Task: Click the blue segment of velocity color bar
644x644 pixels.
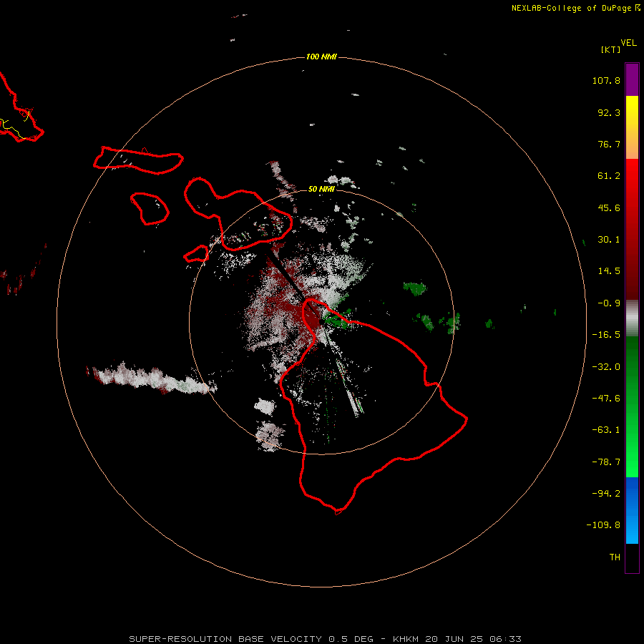Action: (632, 510)
